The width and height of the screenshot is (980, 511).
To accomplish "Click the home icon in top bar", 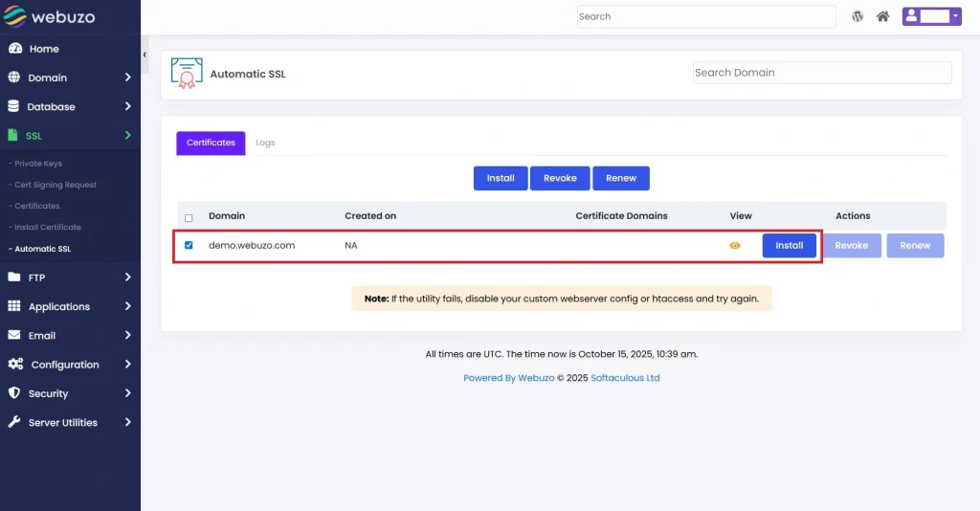I will tap(883, 16).
